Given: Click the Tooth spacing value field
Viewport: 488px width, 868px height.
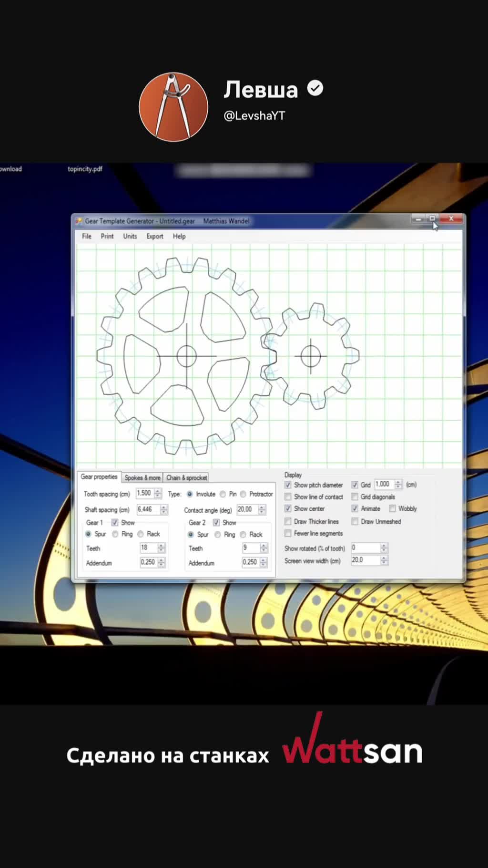Looking at the screenshot, I should [144, 493].
